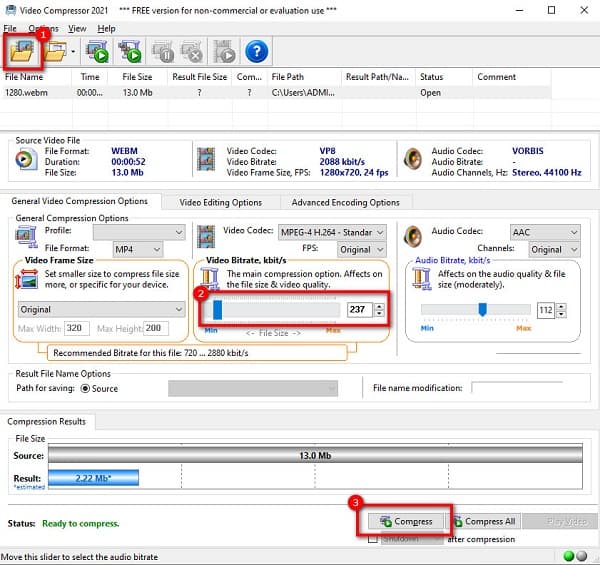Click the File name modification field

[x=517, y=388]
